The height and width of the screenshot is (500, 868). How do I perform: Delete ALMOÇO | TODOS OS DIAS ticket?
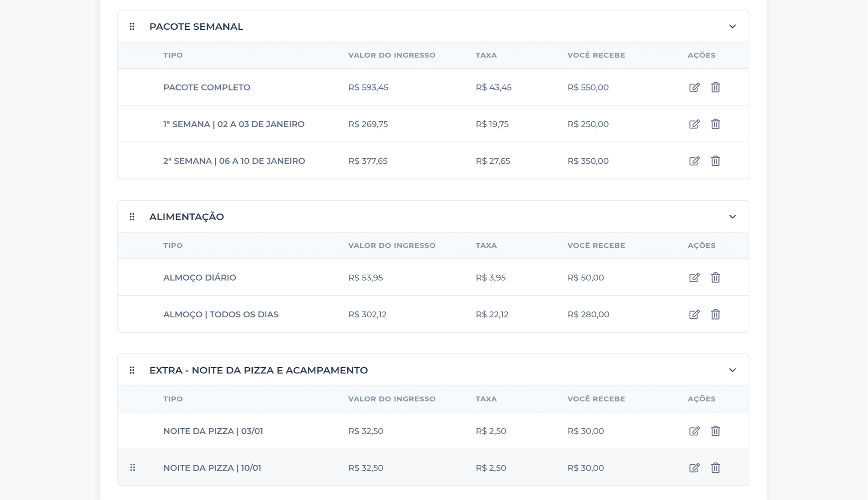[715, 314]
